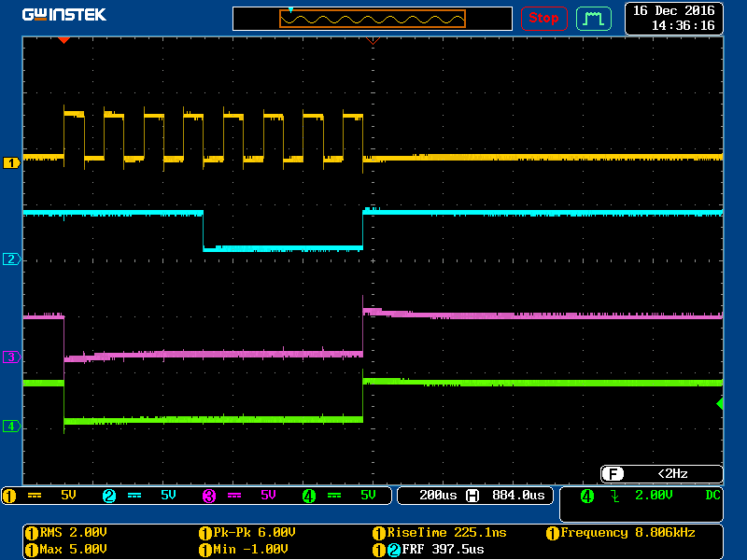Click the channel 4 green ground marker
The height and width of the screenshot is (560, 747).
(11, 427)
